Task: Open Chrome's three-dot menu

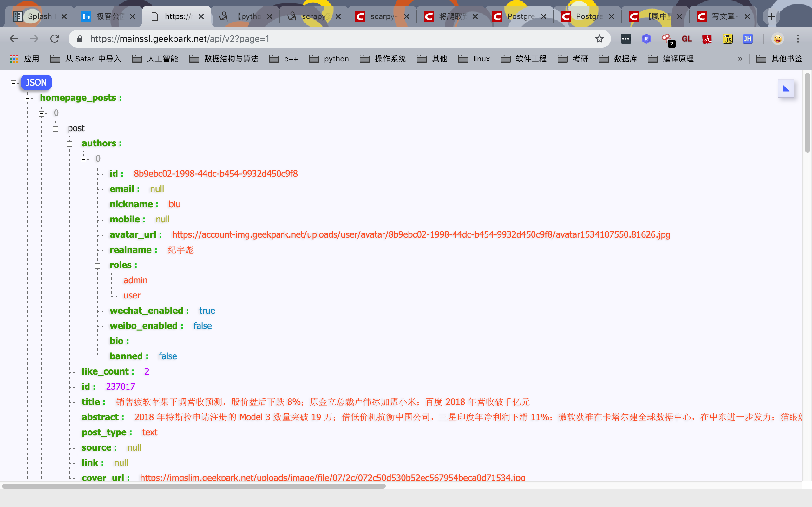Action: click(x=798, y=39)
